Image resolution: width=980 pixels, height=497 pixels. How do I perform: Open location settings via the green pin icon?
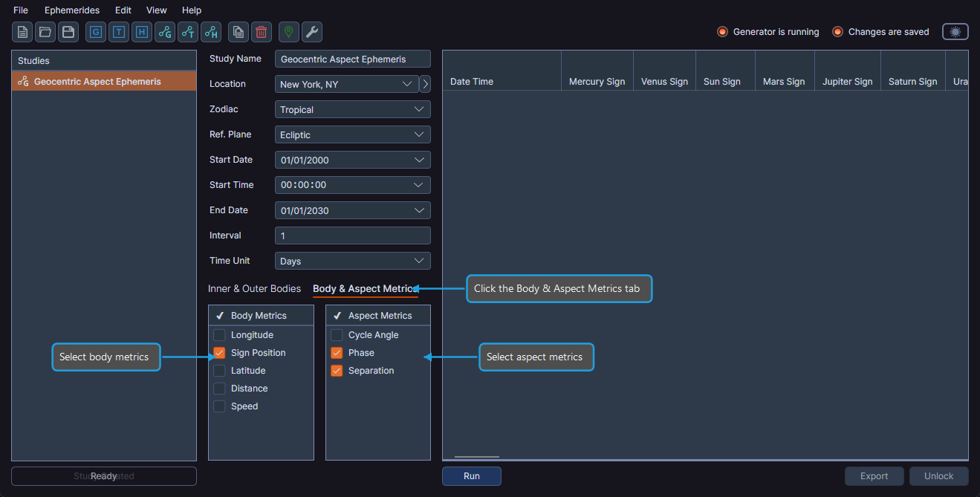point(288,32)
